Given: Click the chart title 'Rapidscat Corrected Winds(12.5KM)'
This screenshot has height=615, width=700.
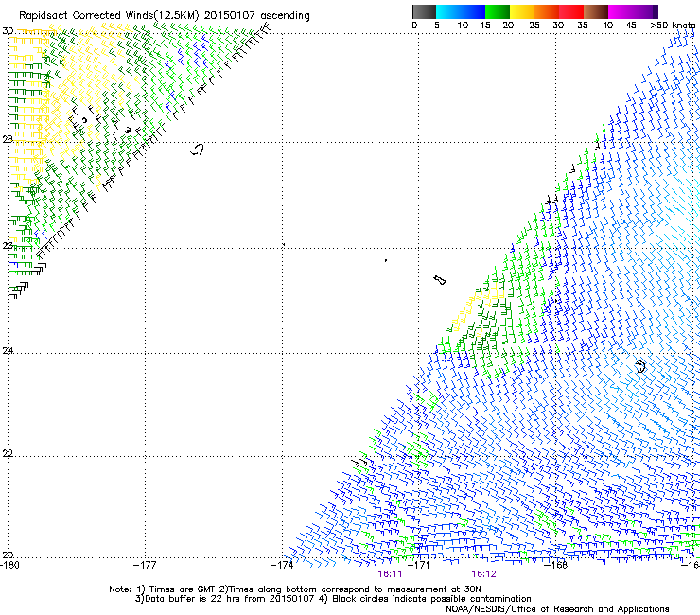Looking at the screenshot, I should click(110, 16).
